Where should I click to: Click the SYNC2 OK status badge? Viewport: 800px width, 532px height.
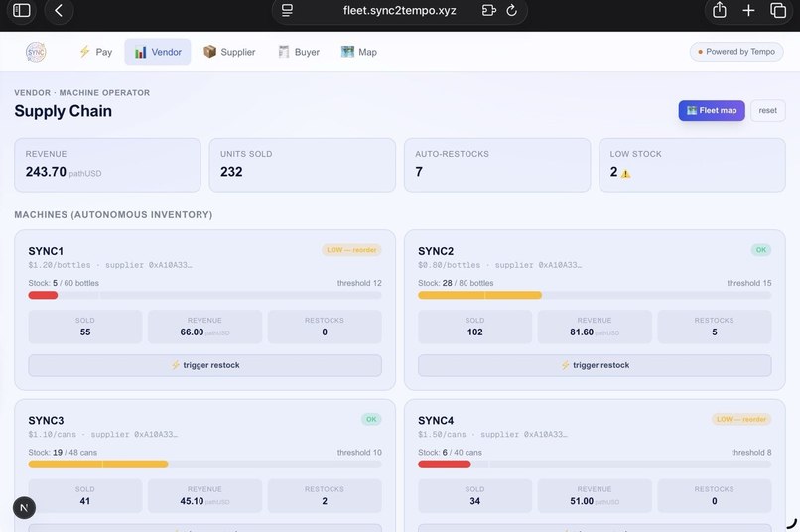(x=760, y=250)
